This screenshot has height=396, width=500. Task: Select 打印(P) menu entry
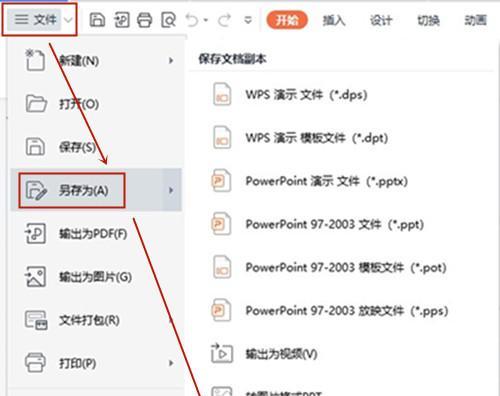[97, 363]
